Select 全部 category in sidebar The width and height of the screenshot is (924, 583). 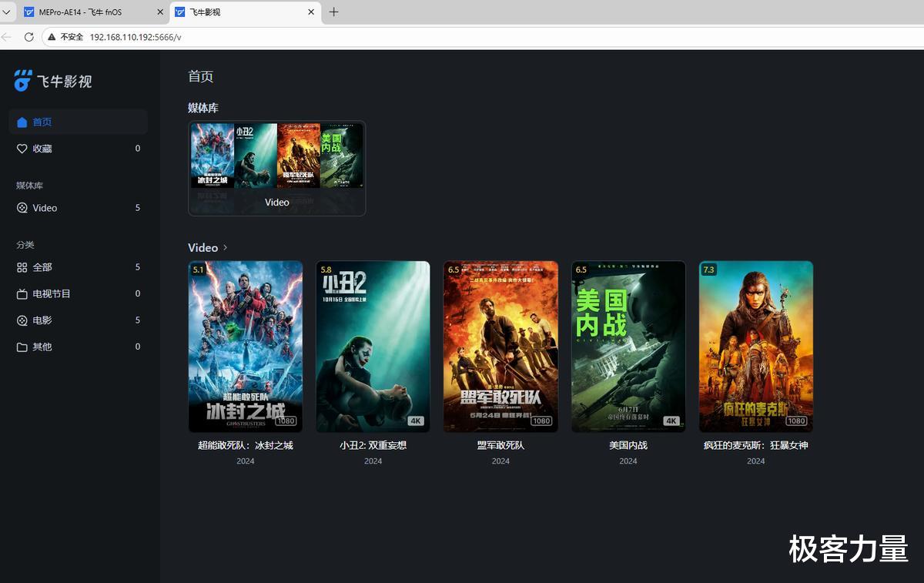click(x=78, y=267)
